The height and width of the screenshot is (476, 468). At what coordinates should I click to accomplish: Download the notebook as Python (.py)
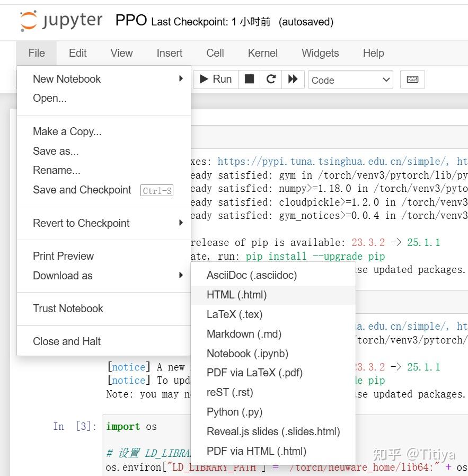[x=235, y=412]
